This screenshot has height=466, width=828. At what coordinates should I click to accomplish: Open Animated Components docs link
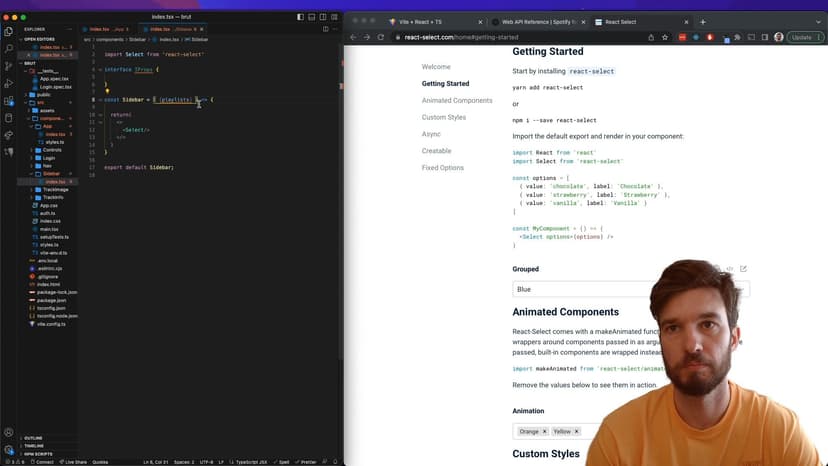pyautogui.click(x=456, y=100)
